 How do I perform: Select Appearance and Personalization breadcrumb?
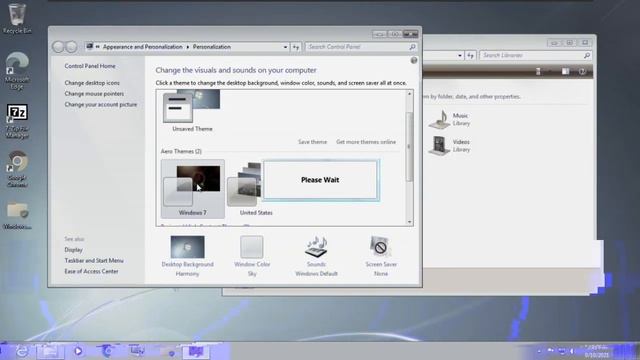click(x=142, y=47)
